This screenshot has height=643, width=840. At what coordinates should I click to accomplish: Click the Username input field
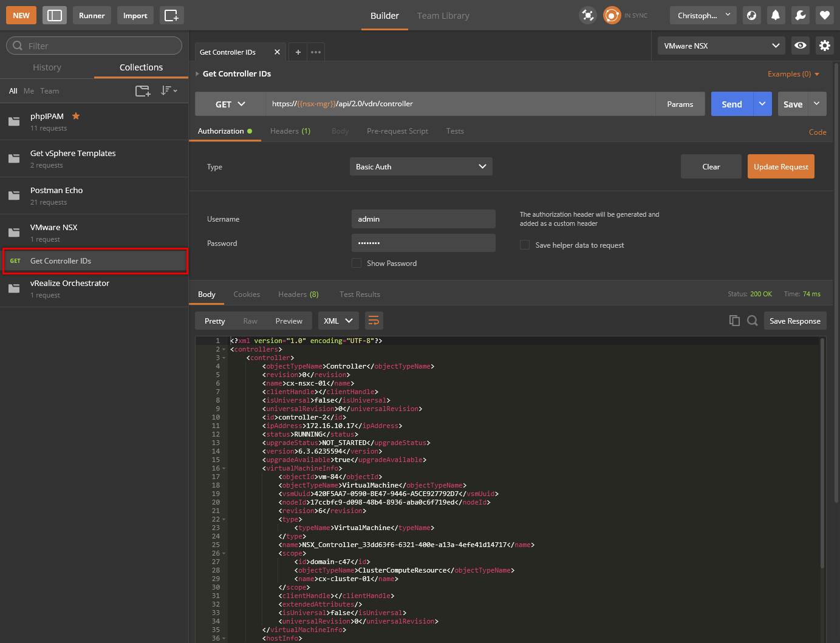pyautogui.click(x=423, y=219)
